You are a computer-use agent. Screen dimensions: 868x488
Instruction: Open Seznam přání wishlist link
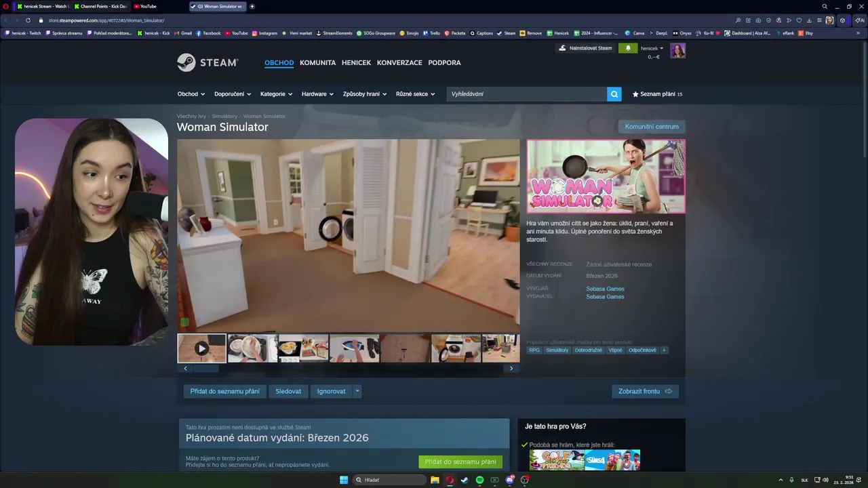click(657, 94)
